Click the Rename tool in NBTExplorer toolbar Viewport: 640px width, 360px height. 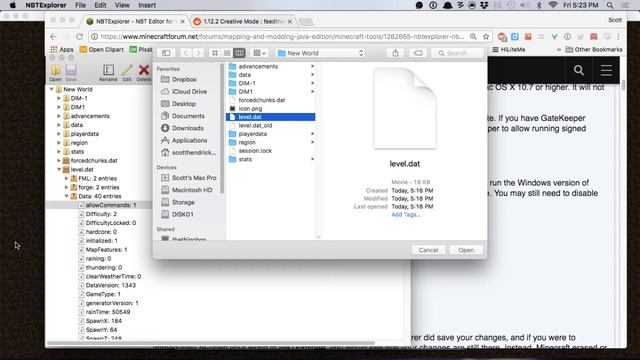[108, 71]
